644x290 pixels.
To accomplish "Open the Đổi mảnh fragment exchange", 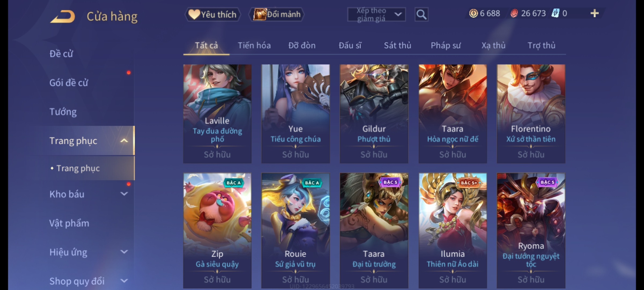I will tap(276, 15).
